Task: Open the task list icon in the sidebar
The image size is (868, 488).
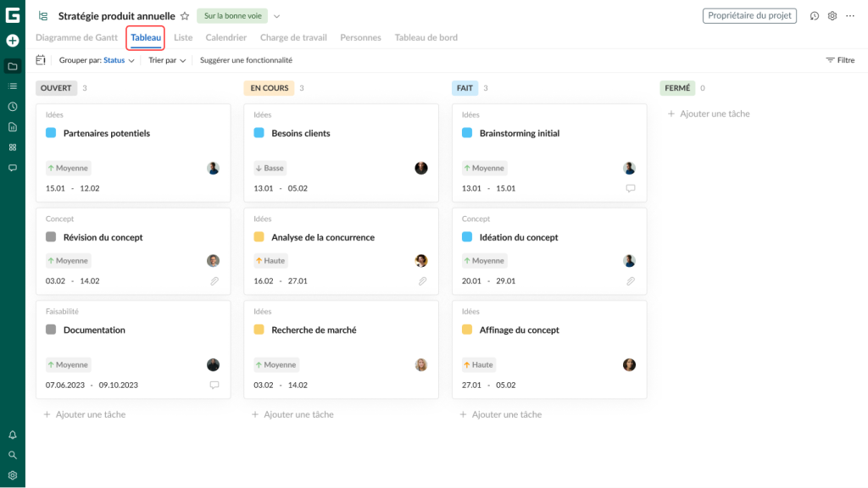Action: (x=12, y=86)
